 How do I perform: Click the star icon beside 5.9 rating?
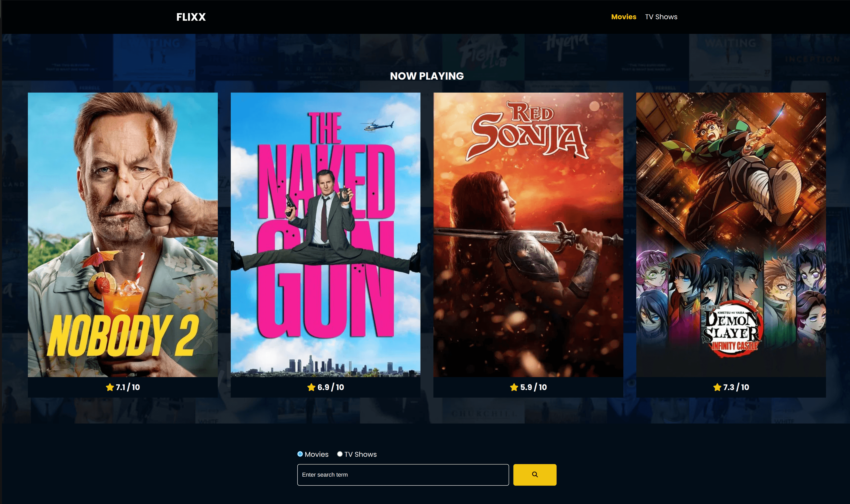click(x=514, y=387)
